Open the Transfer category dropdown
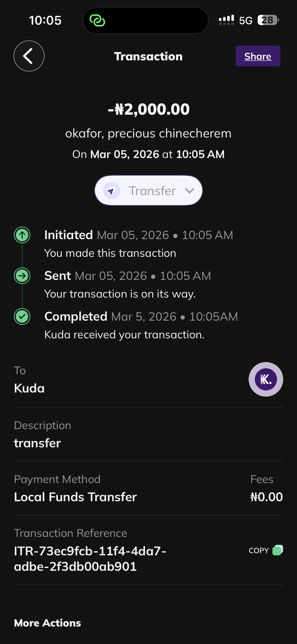The width and height of the screenshot is (297, 644). [148, 190]
